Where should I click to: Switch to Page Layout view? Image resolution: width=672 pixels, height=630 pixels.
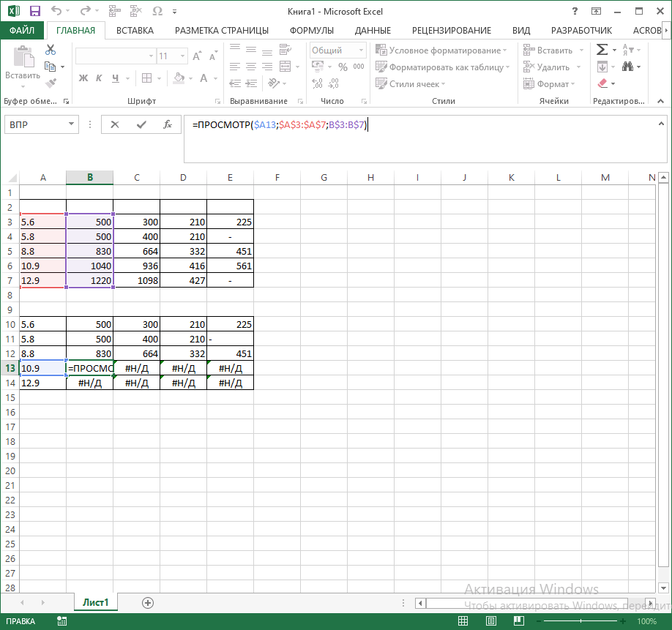tap(491, 621)
